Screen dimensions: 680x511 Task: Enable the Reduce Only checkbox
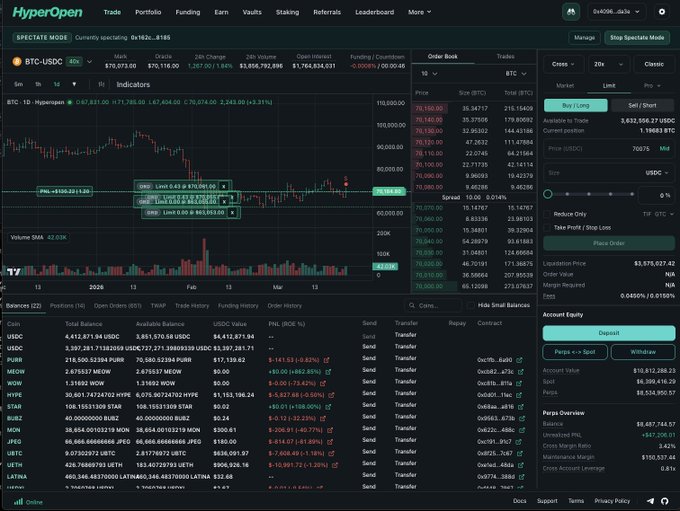[x=547, y=214]
